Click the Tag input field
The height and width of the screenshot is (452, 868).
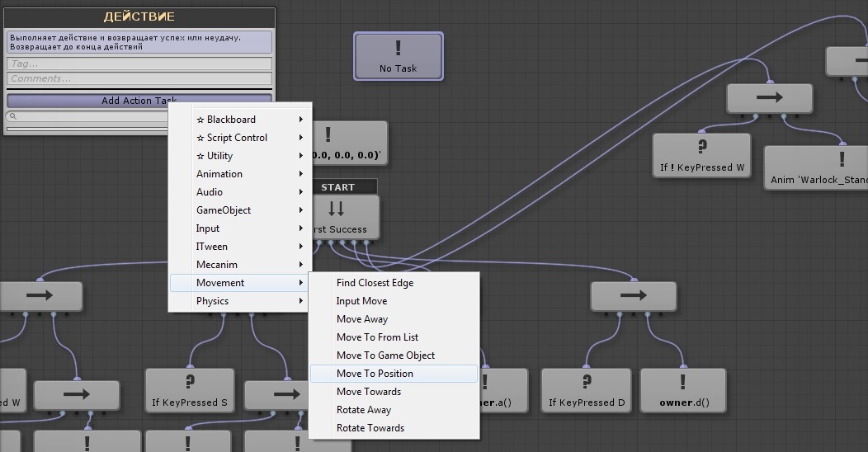pos(139,64)
